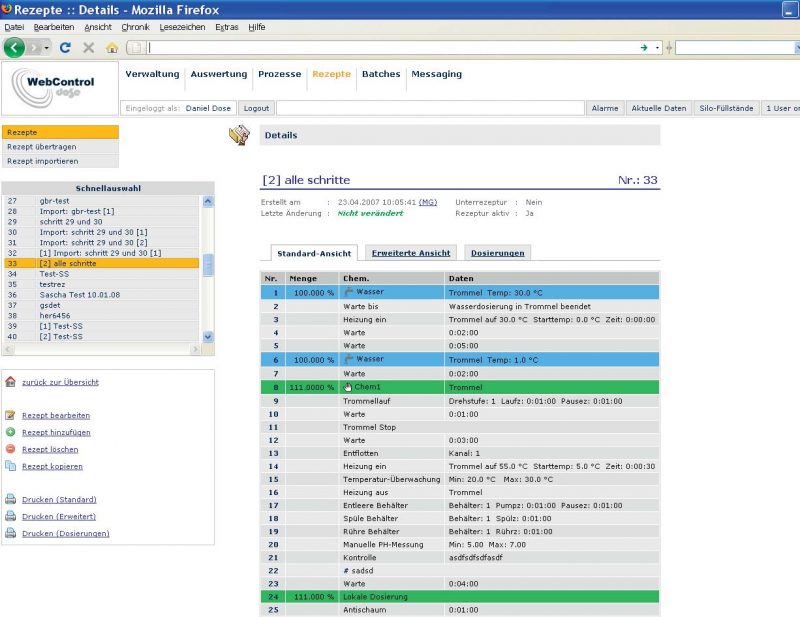The width and height of the screenshot is (800, 617).
Task: Open the Lesezeichen menu
Action: tap(182, 27)
